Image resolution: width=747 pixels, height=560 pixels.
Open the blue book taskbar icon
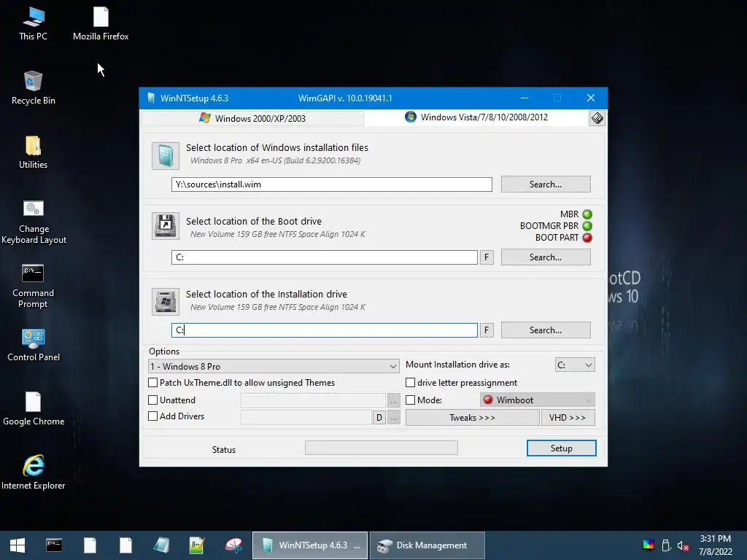point(161,545)
